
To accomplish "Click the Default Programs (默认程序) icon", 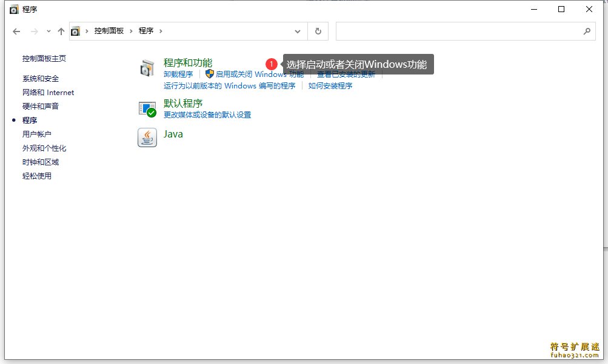I will pyautogui.click(x=147, y=109).
